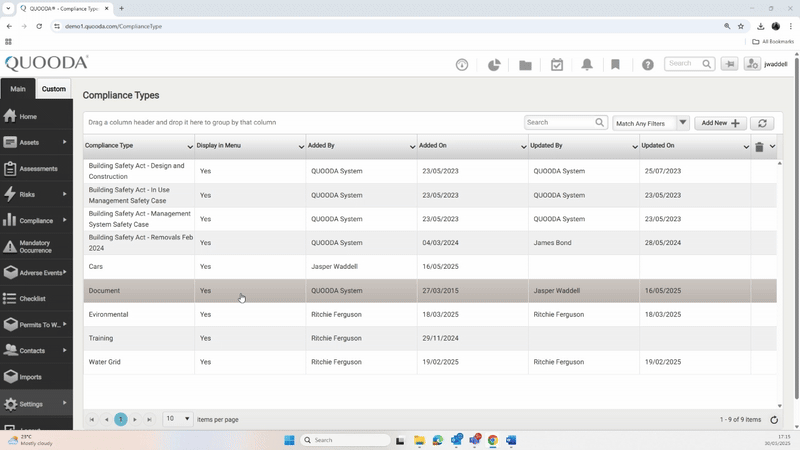
Task: Click the header Search input field
Action: click(x=683, y=64)
